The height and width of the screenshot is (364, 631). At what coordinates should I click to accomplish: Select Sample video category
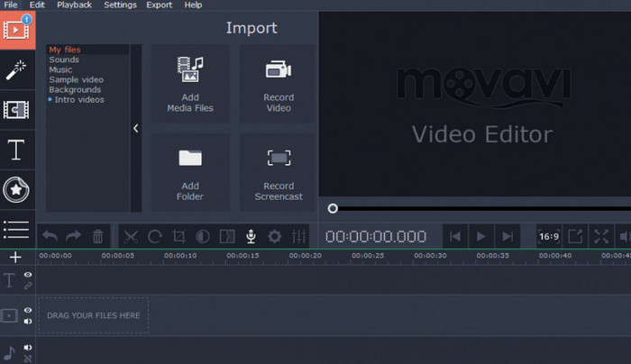(76, 79)
